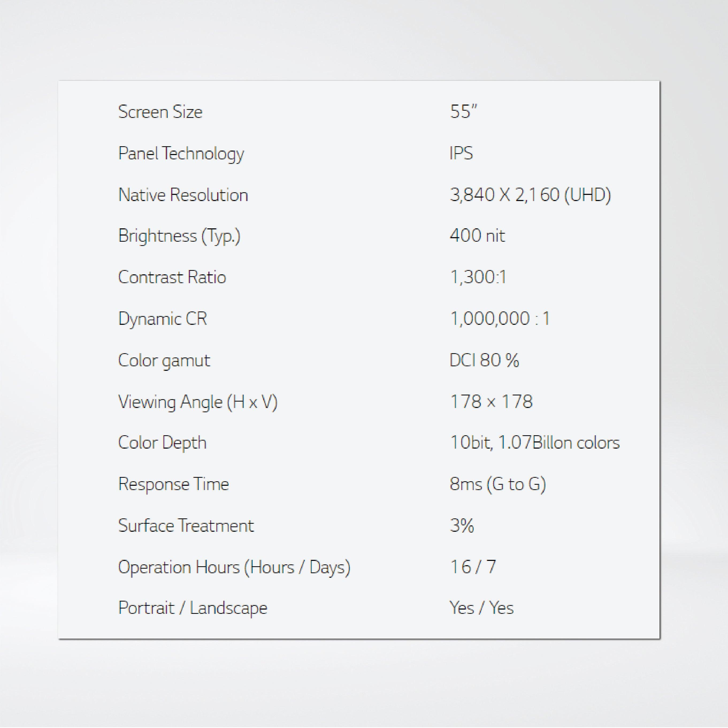728x728 pixels.
Task: Select the Color gamut label
Action: [164, 360]
